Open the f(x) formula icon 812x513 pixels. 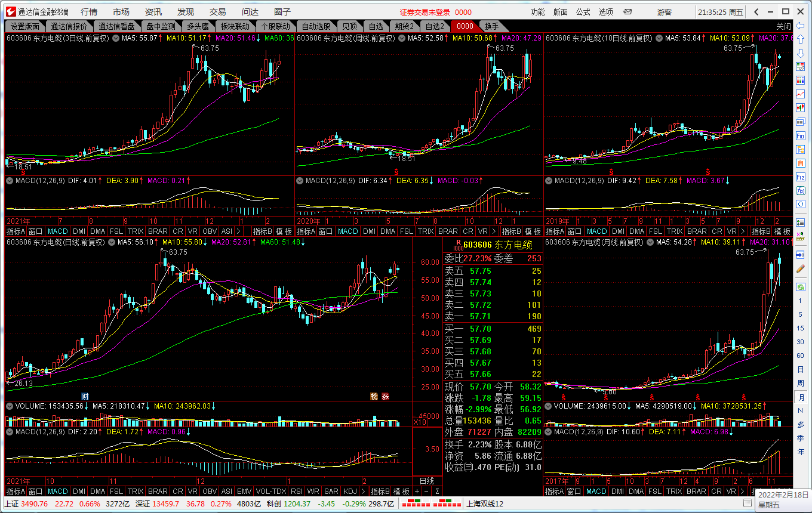coord(801,191)
